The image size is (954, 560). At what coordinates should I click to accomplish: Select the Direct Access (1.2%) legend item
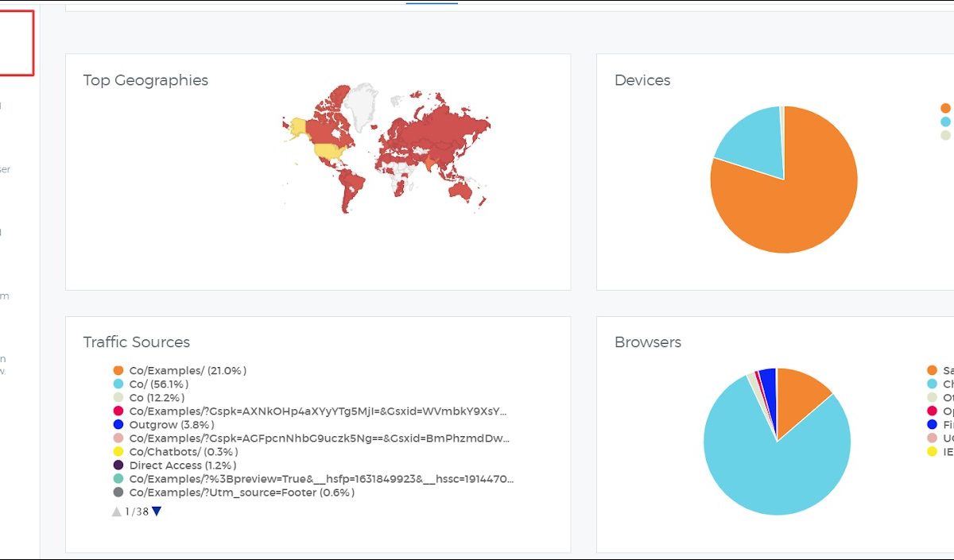183,465
